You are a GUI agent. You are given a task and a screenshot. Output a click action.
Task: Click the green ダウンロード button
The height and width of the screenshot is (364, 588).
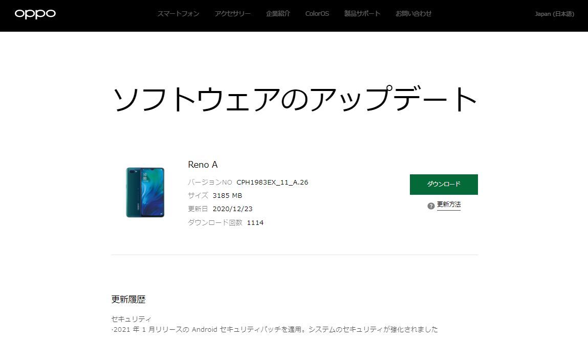point(444,184)
